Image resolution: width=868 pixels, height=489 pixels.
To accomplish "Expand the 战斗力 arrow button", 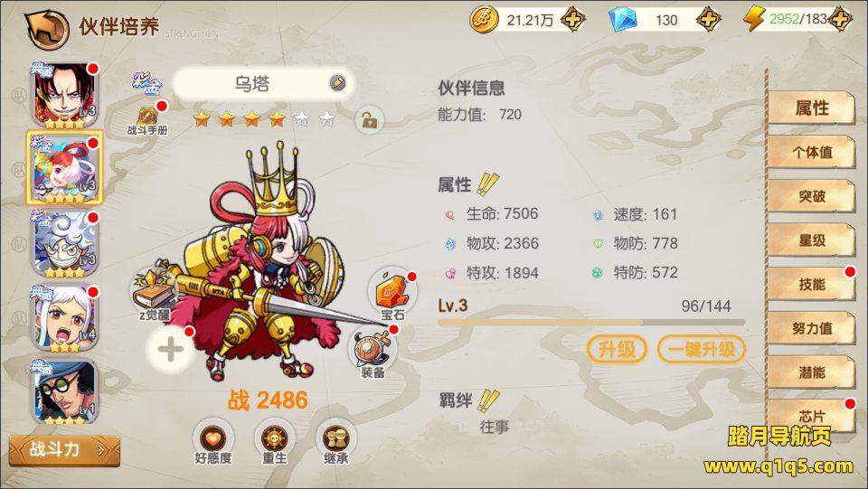I will tap(64, 450).
